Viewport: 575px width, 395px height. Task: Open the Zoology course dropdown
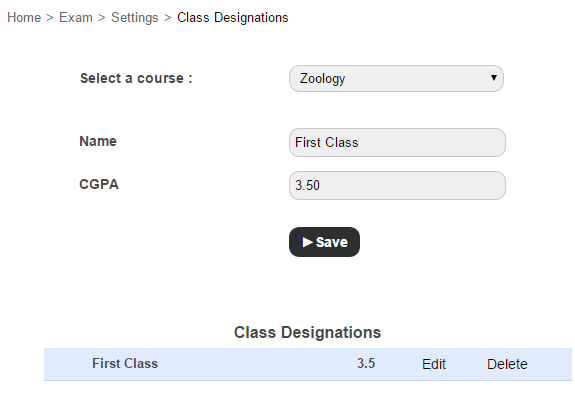tap(396, 78)
